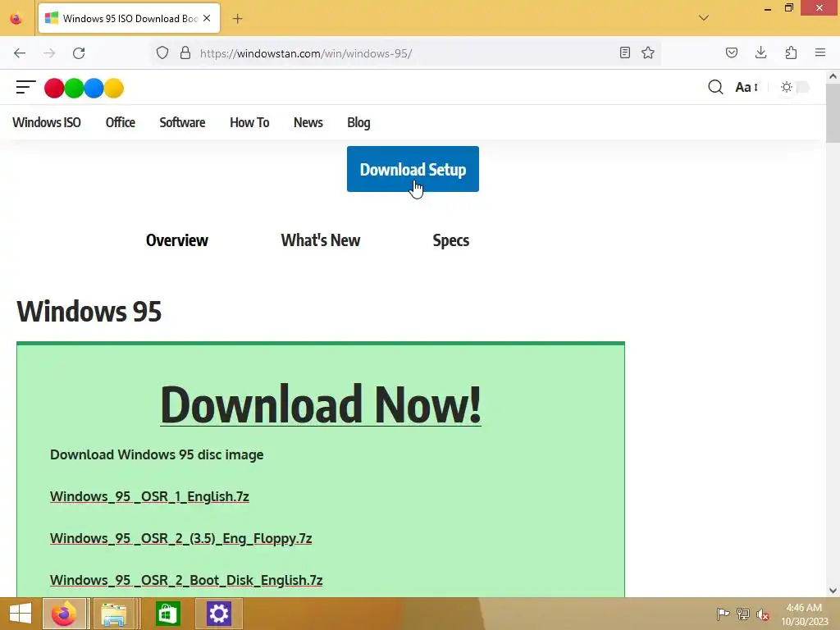The width and height of the screenshot is (840, 630).
Task: Switch to the Specs tab
Action: [450, 240]
